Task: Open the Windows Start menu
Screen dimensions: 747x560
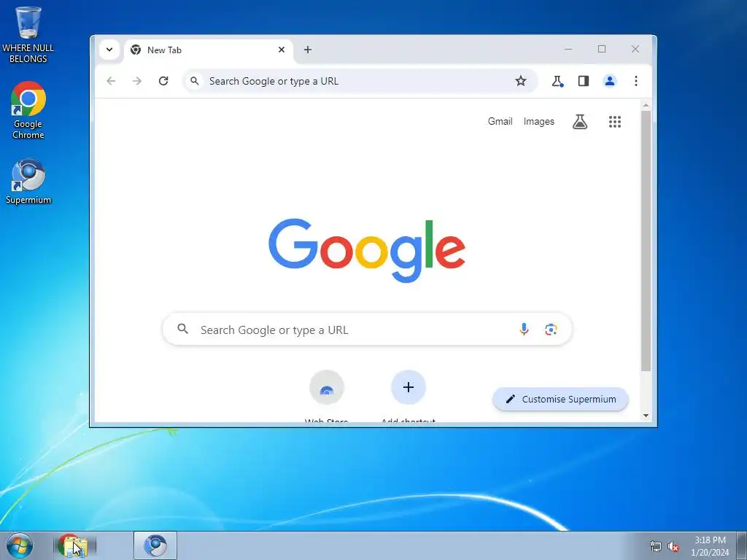Action: [x=20, y=545]
